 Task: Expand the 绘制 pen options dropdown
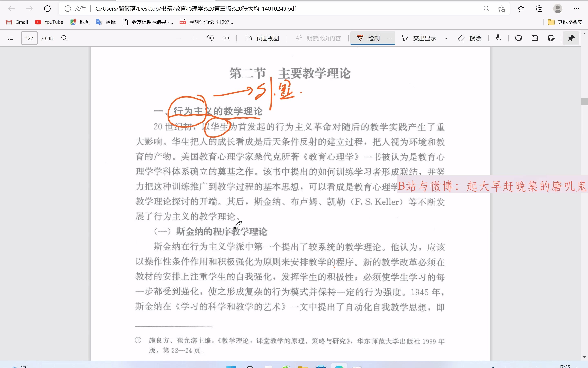(x=390, y=38)
